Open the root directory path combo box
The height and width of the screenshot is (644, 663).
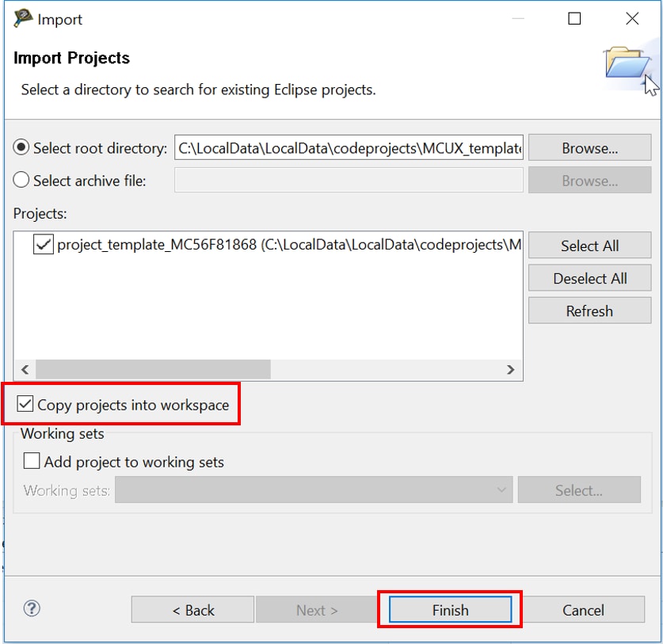tap(349, 148)
